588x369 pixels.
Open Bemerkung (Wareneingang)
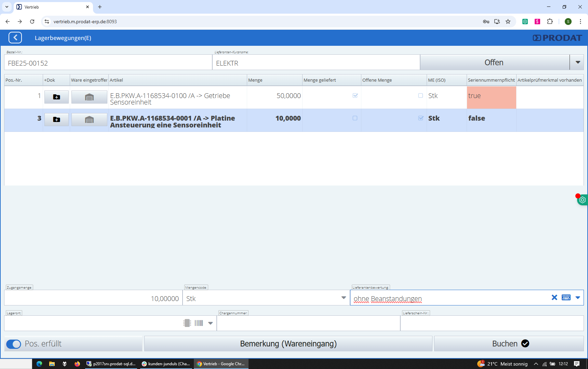(288, 344)
